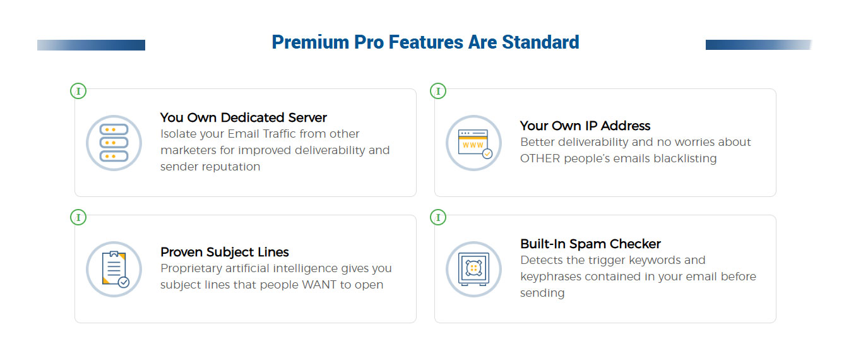Image resolution: width=868 pixels, height=358 pixels.
Task: Click the safe vault icon
Action: click(x=473, y=269)
